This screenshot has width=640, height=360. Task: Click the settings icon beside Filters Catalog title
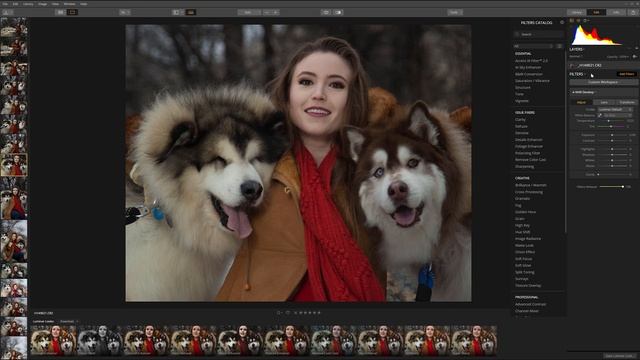(562, 22)
